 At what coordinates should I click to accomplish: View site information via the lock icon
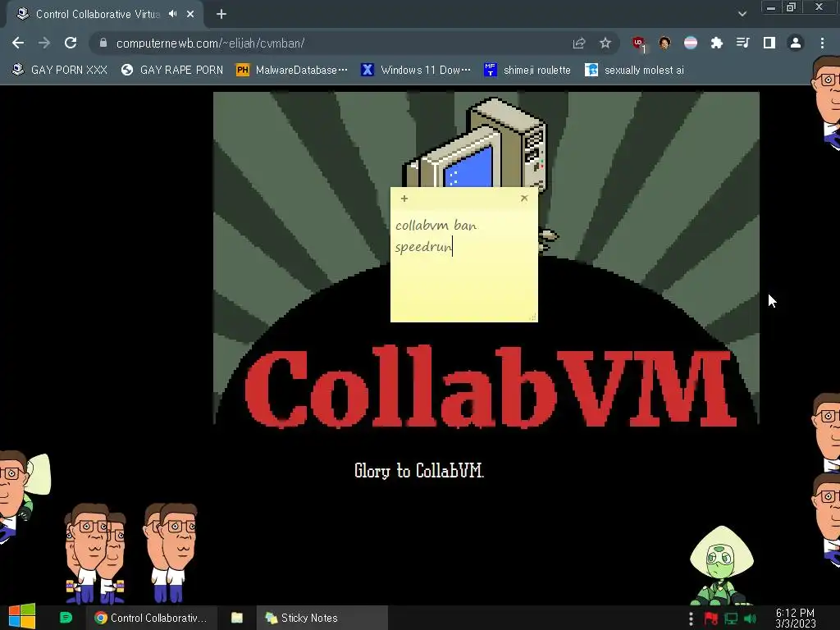tap(103, 43)
